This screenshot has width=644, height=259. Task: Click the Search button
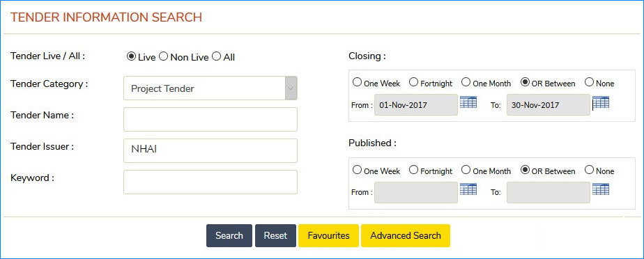[x=229, y=235]
